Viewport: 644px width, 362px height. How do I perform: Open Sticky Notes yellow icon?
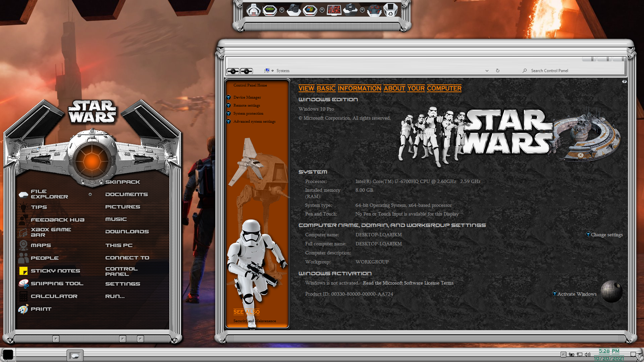(23, 271)
